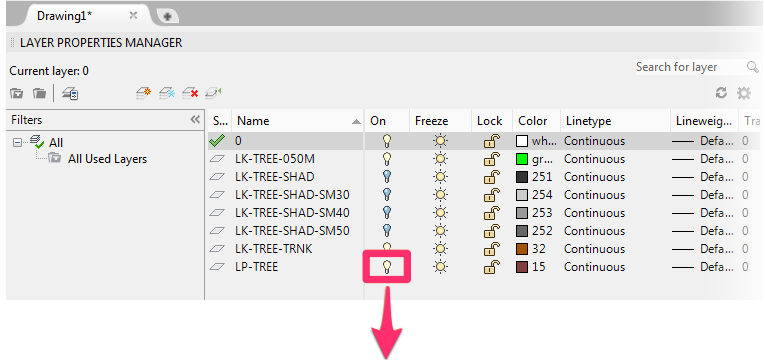The height and width of the screenshot is (360, 765).
Task: Sort layers by Name column header
Action: click(298, 121)
